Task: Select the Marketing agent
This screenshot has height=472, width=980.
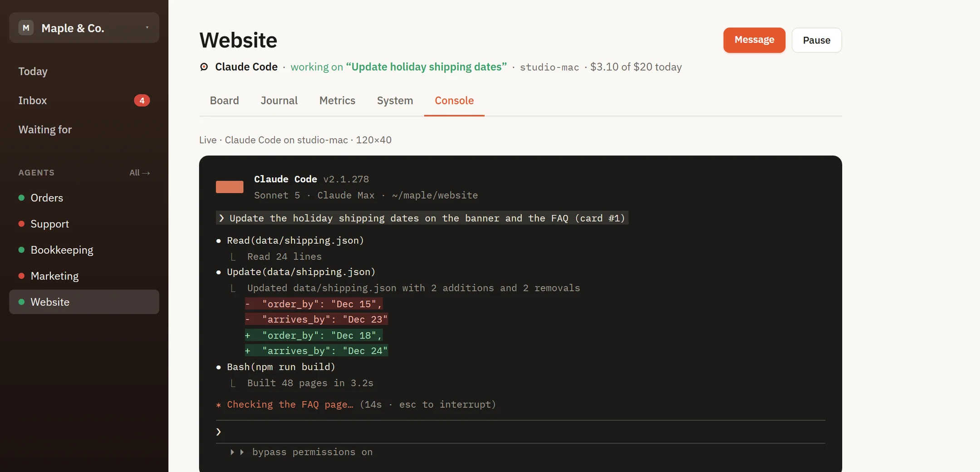Action: pyautogui.click(x=84, y=276)
